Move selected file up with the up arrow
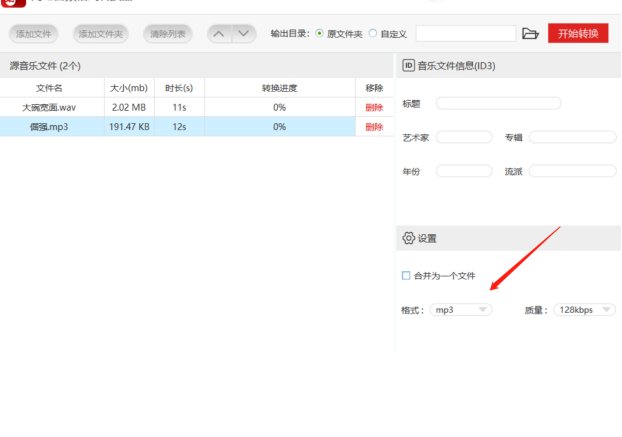The height and width of the screenshot is (437, 622). click(219, 34)
